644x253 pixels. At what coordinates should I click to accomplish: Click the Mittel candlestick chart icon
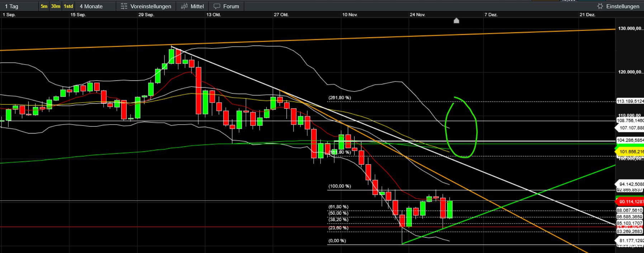click(184, 6)
